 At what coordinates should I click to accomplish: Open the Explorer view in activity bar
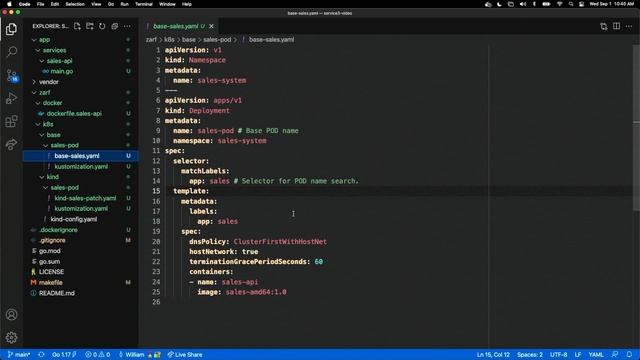tap(11, 29)
